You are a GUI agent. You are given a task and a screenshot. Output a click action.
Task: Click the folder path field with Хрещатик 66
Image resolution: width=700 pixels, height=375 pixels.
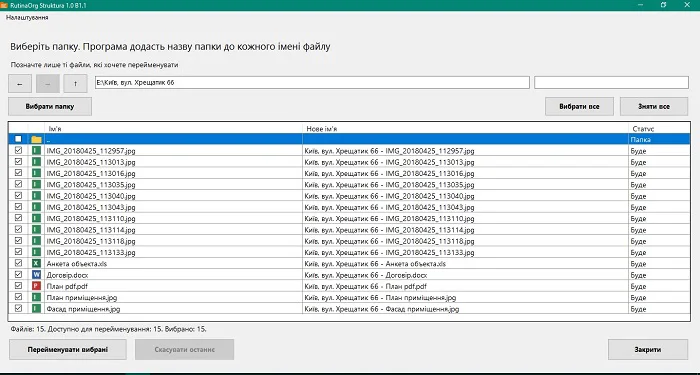pos(312,83)
